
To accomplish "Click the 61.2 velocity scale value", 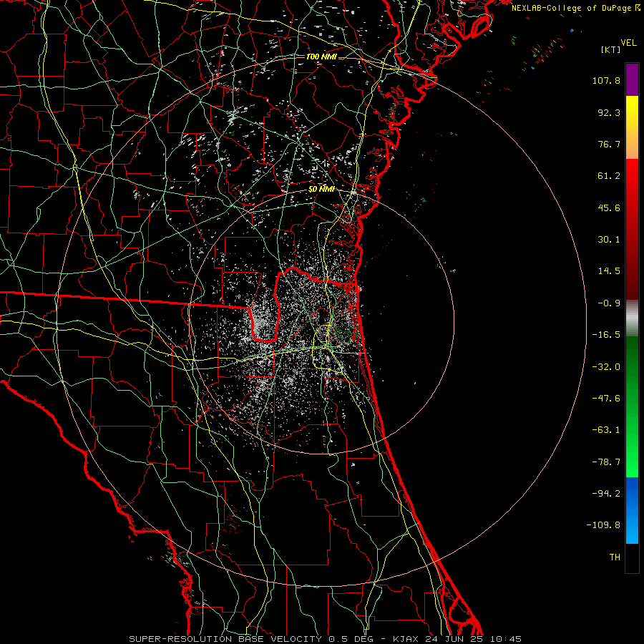I will coord(609,176).
